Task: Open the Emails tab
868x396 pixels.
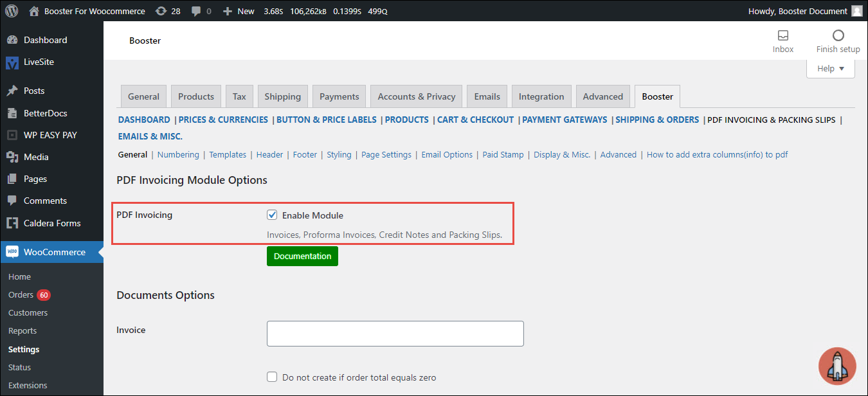Action: click(x=487, y=96)
